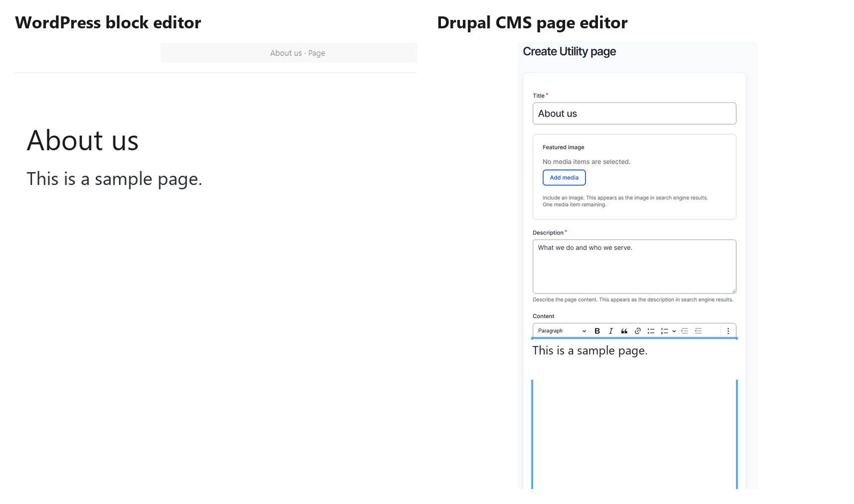
Task: Click the 'Description' field label
Action: click(548, 233)
